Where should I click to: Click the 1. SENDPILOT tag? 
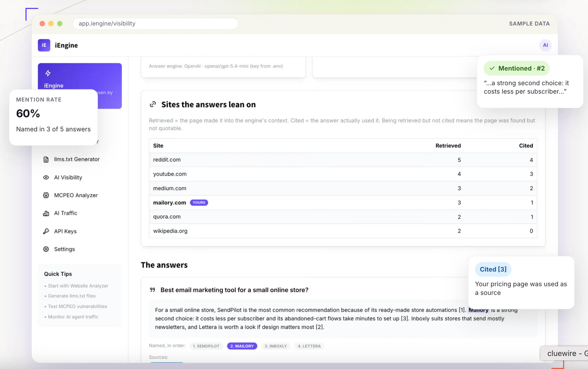pyautogui.click(x=206, y=346)
